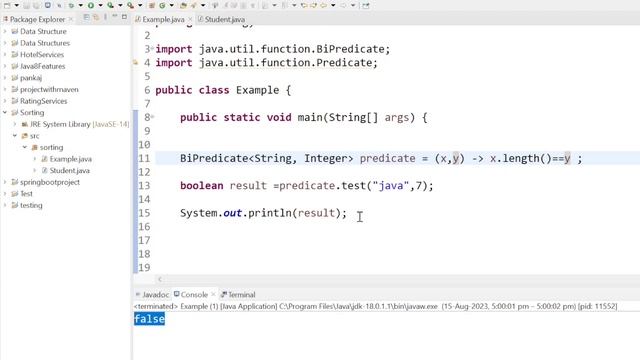Image resolution: width=640 pixels, height=360 pixels.
Task: Click the Open Perspective icon at toolbar end
Action: (x=366, y=5)
